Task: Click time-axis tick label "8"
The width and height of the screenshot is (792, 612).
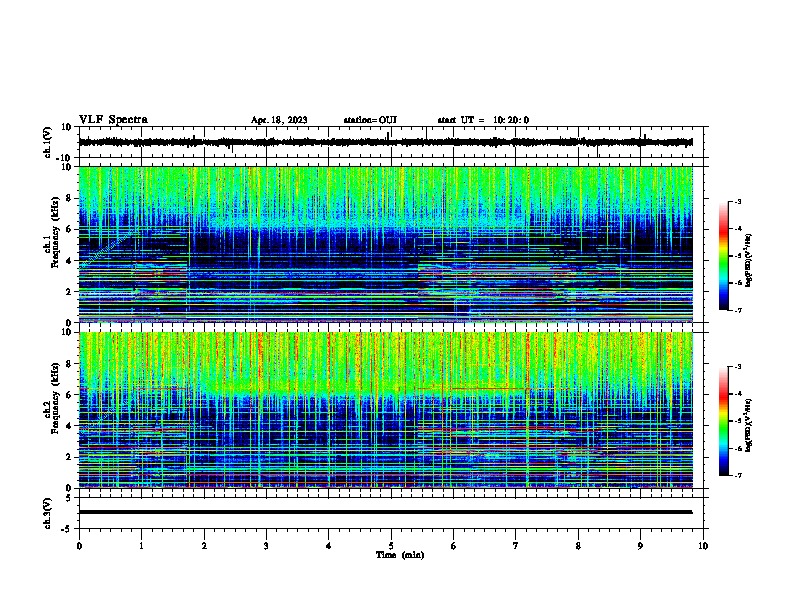Action: coord(578,546)
